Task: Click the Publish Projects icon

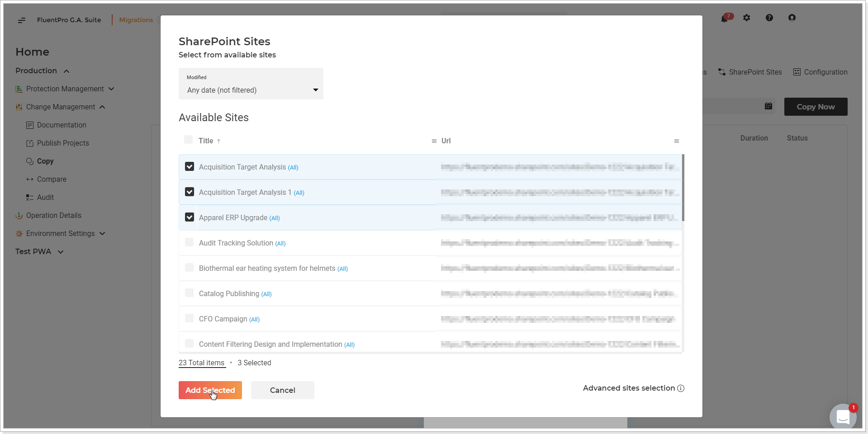Action: [x=30, y=143]
